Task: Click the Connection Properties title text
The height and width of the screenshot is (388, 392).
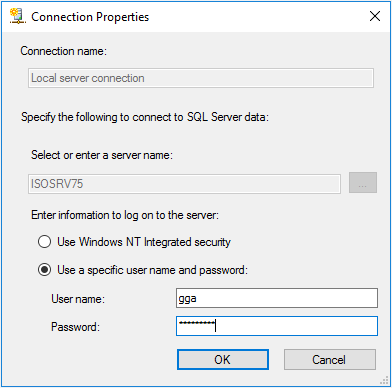Action: click(90, 17)
